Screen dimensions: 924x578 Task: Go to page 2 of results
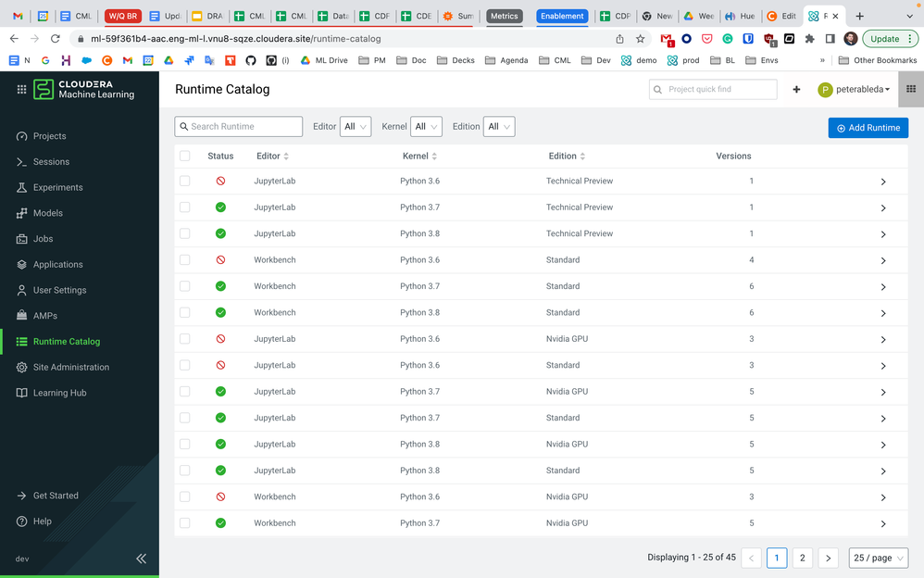(803, 558)
